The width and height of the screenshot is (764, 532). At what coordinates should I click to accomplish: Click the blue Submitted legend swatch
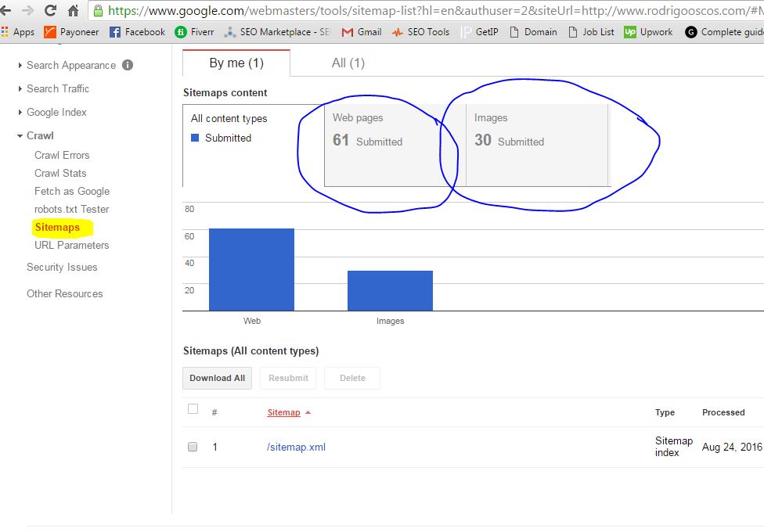pyautogui.click(x=195, y=138)
